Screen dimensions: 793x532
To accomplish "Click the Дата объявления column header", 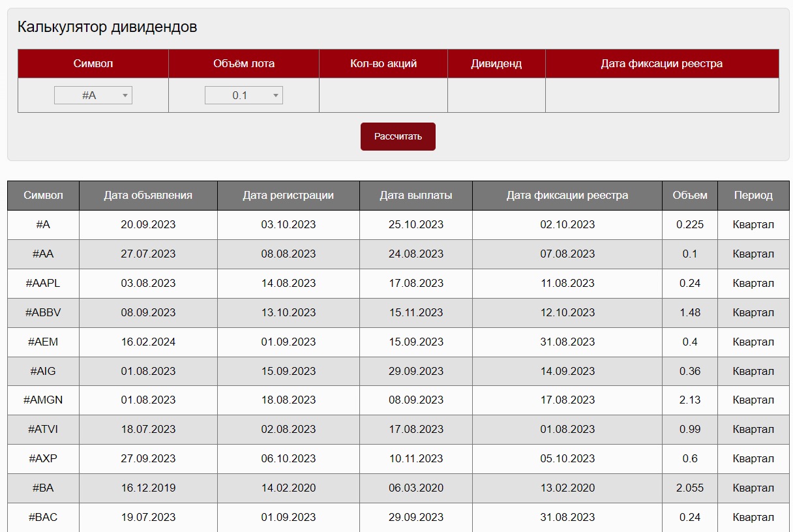I will [148, 196].
